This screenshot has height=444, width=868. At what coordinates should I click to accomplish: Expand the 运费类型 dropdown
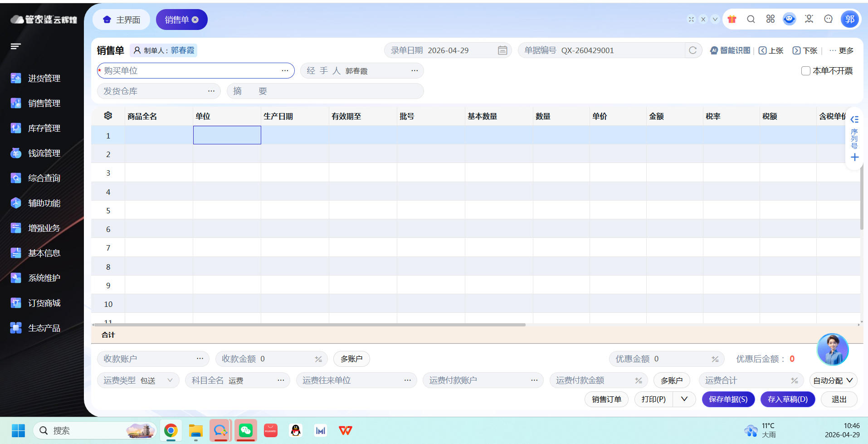(170, 380)
